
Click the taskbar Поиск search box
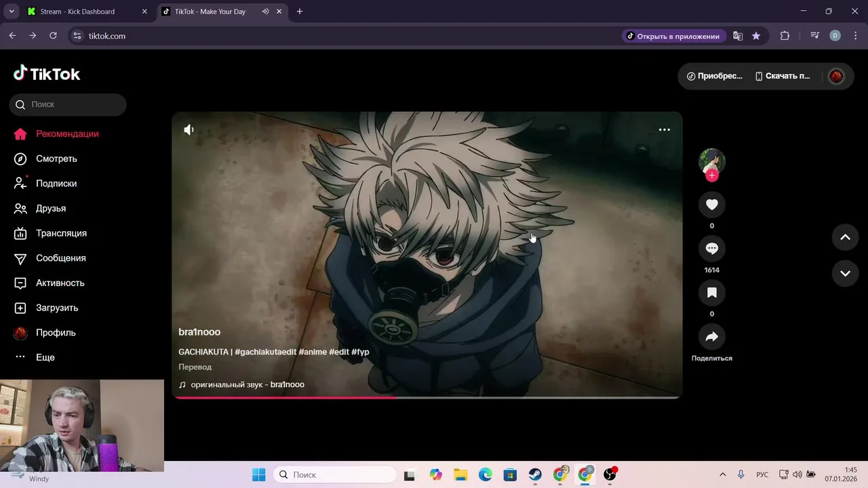point(335,474)
